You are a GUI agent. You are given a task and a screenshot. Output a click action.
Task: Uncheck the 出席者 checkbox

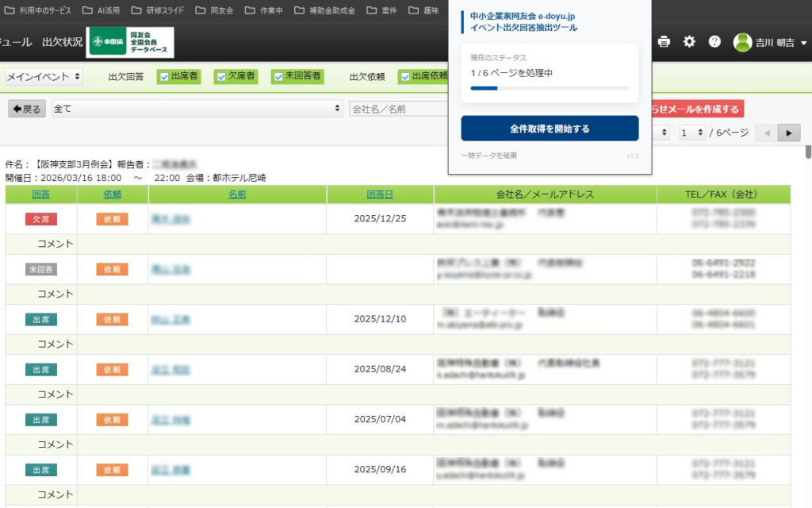coord(164,77)
